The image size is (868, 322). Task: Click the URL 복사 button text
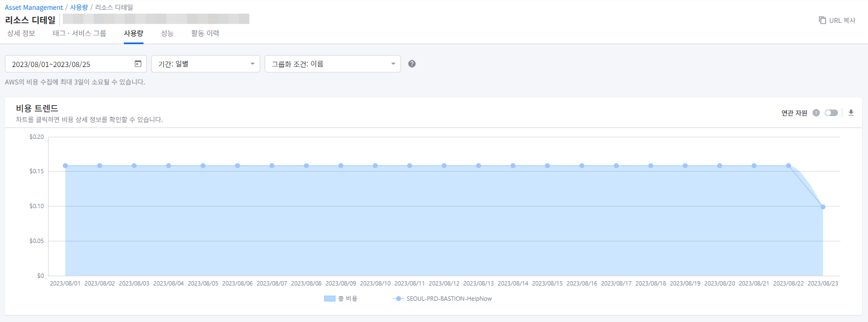[842, 20]
